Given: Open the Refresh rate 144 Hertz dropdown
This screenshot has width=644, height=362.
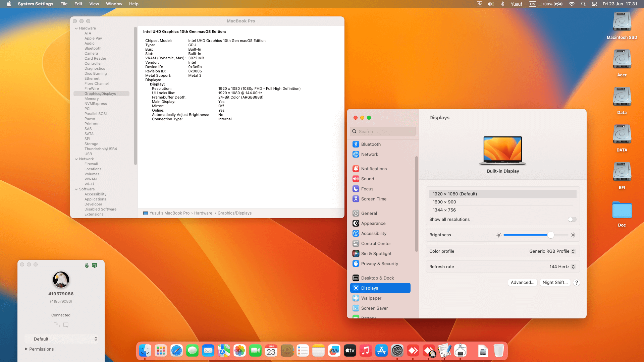Looking at the screenshot, I should click(x=562, y=266).
